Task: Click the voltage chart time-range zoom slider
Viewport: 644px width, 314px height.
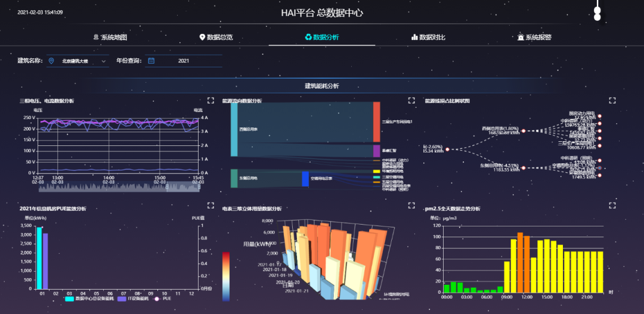Action: click(119, 187)
